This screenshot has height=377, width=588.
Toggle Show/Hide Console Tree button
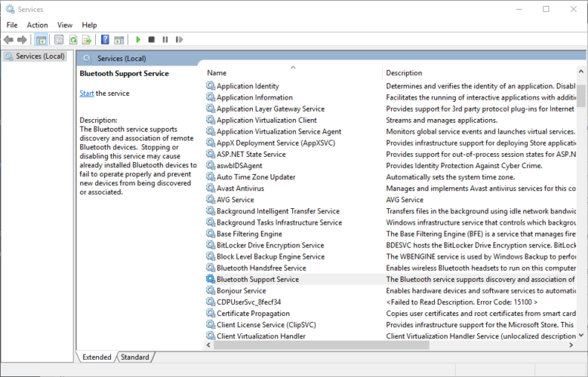[42, 39]
